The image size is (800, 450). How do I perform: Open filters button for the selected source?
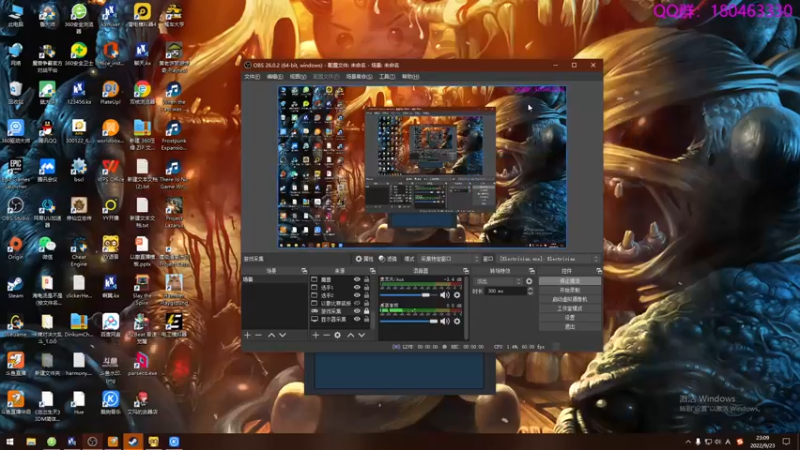pyautogui.click(x=388, y=259)
